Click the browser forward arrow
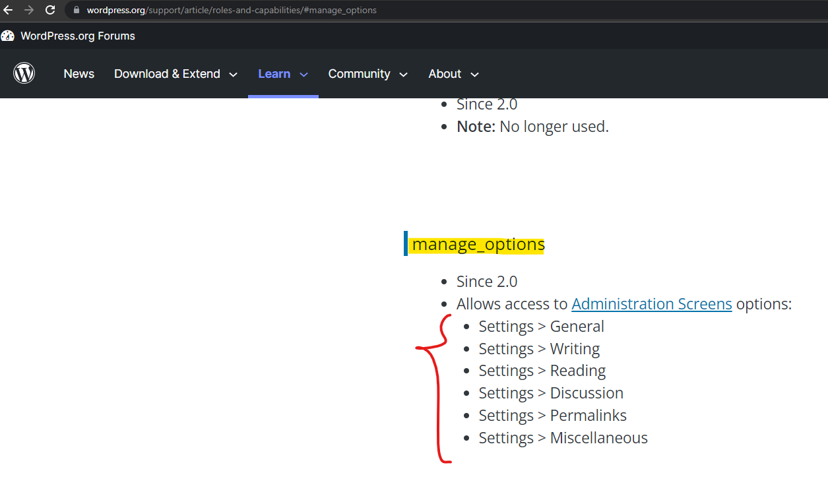Screen dimensions: 828x504 [29, 10]
